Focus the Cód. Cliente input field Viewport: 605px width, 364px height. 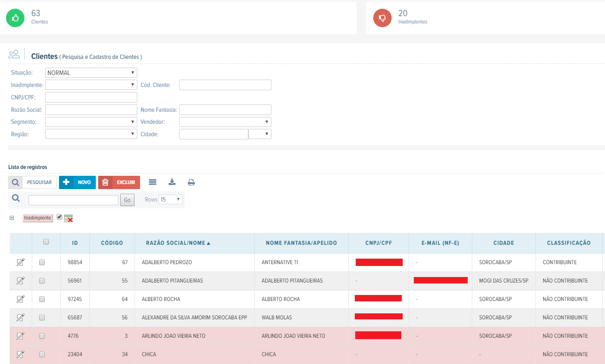[225, 85]
